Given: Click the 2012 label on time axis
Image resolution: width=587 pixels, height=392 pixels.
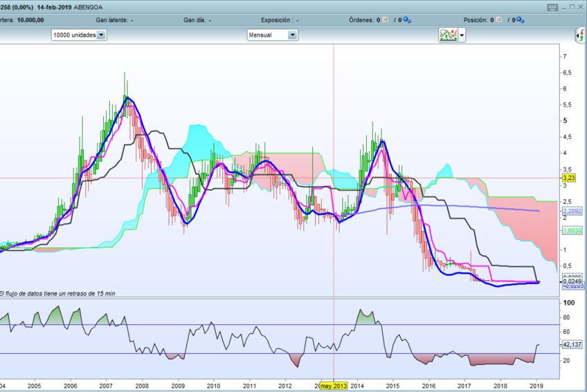Looking at the screenshot, I should tap(285, 386).
